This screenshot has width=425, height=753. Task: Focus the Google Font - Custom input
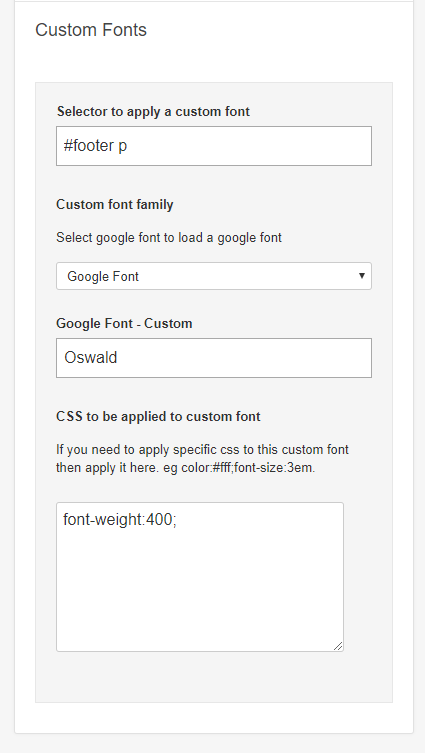tap(214, 358)
